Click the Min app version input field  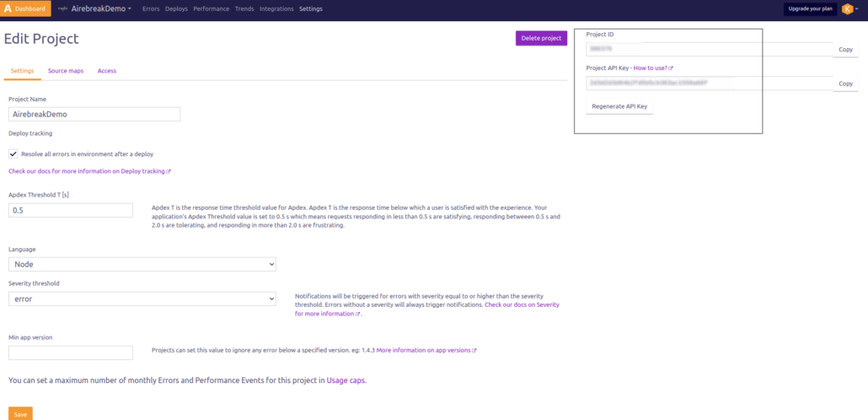point(71,353)
